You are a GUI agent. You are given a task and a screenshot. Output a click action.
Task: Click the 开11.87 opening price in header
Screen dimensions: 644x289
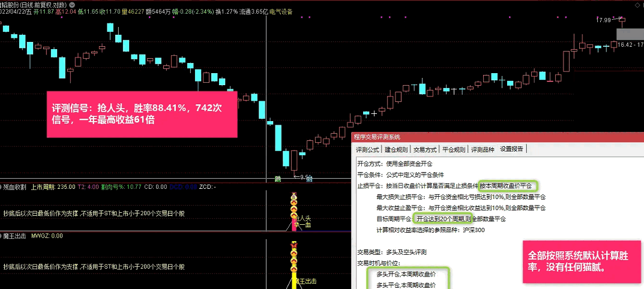(x=44, y=11)
